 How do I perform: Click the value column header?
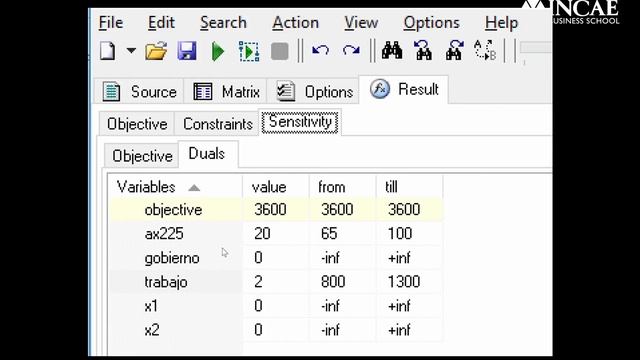click(276, 187)
